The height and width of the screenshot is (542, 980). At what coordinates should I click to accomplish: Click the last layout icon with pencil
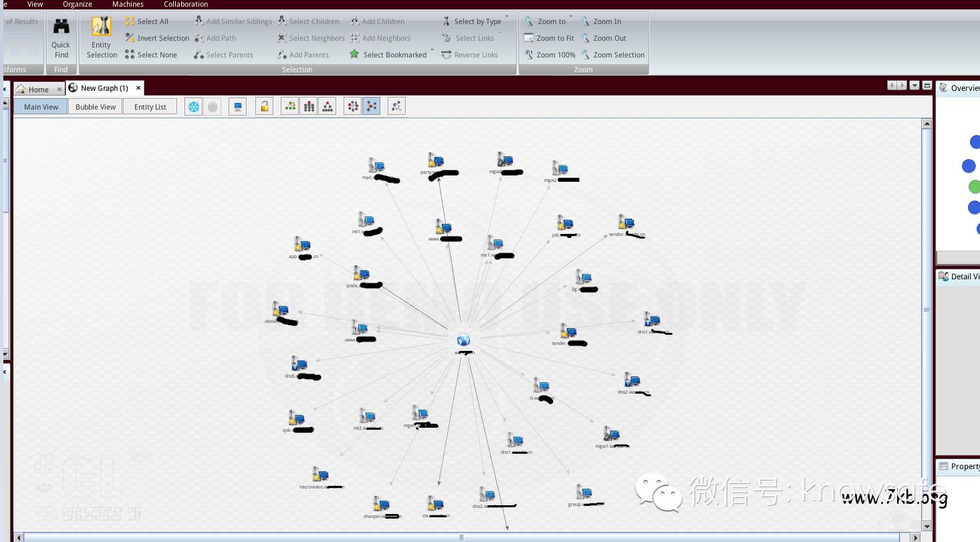click(x=396, y=106)
